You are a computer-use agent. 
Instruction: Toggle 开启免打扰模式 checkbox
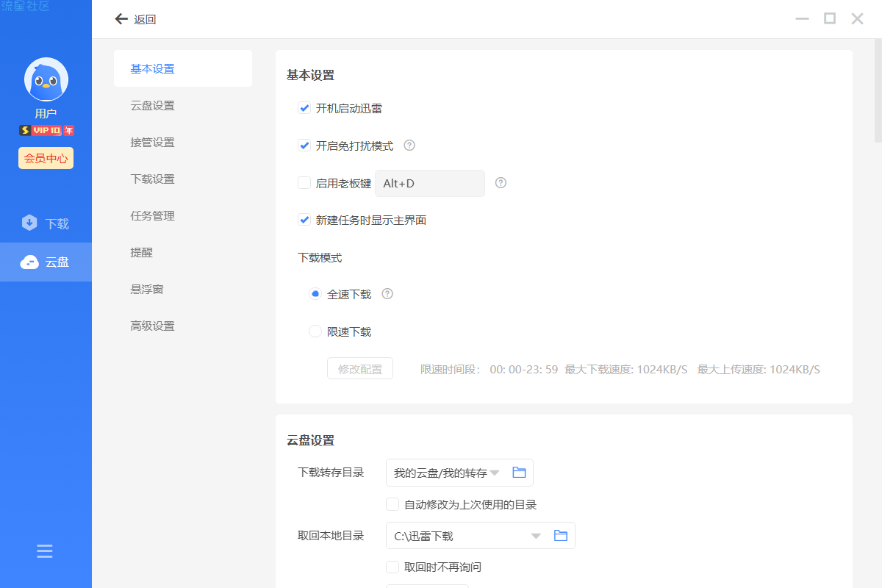304,146
